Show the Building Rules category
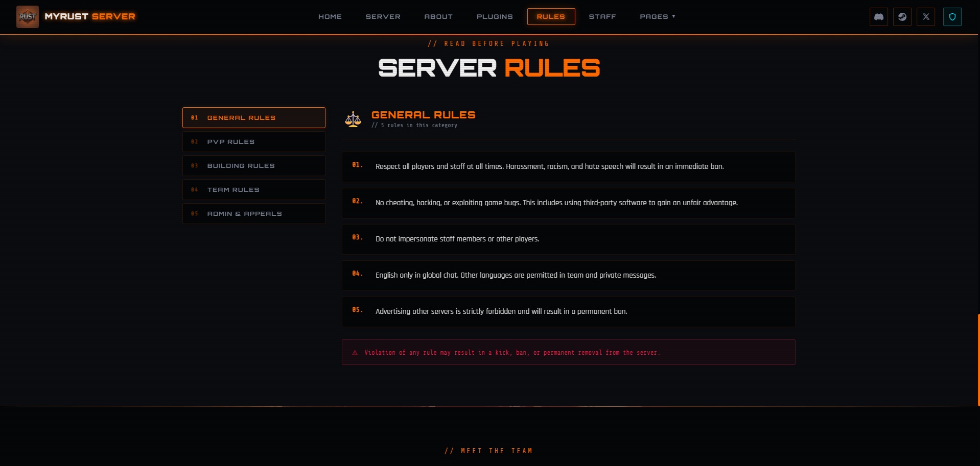 (x=253, y=166)
